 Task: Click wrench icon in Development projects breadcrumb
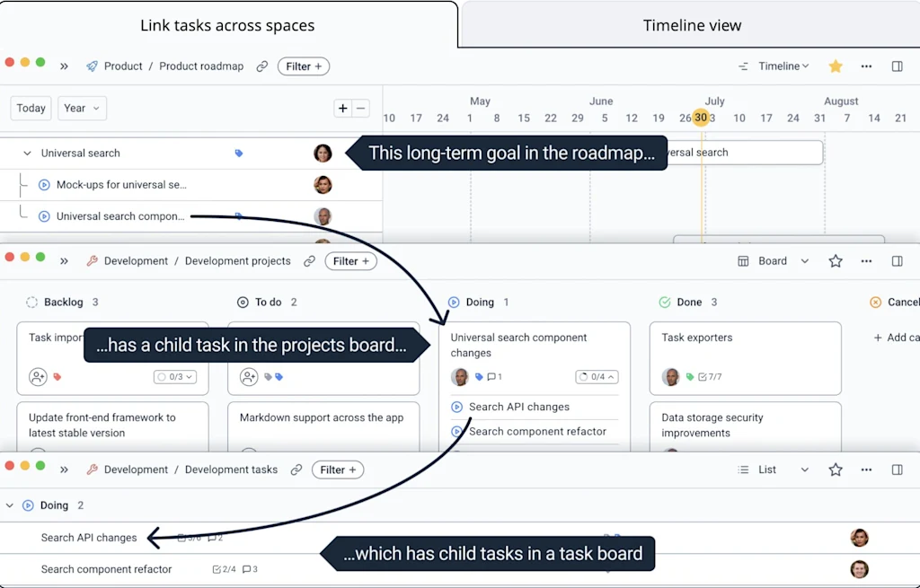(93, 261)
